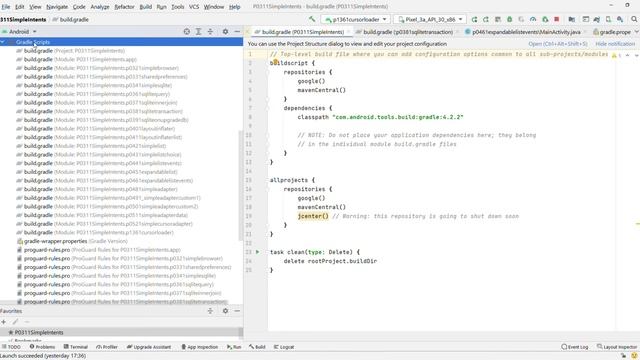The width and height of the screenshot is (640, 360).
Task: Open AVD Manager phone icon
Action: point(609,19)
